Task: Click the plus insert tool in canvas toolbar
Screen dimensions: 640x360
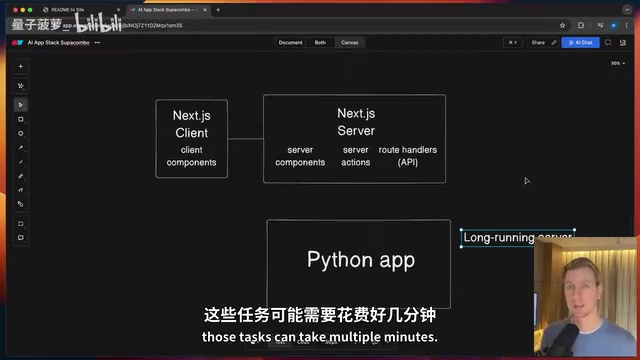Action: (20, 67)
